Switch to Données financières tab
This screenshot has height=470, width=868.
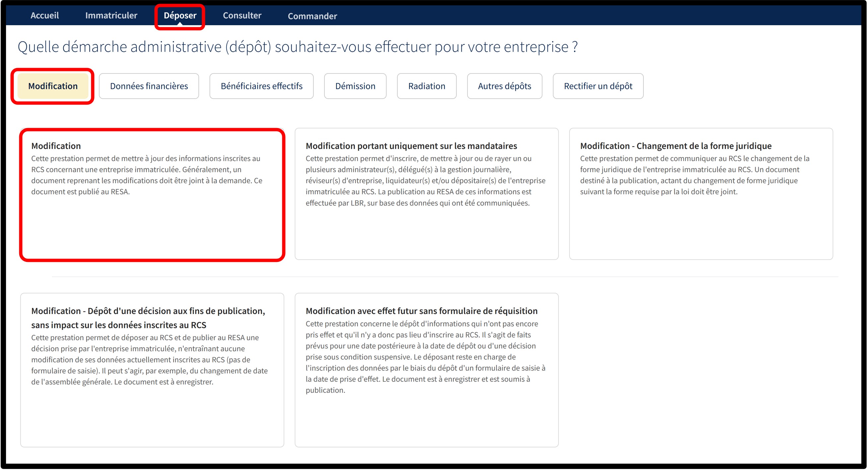tap(149, 86)
